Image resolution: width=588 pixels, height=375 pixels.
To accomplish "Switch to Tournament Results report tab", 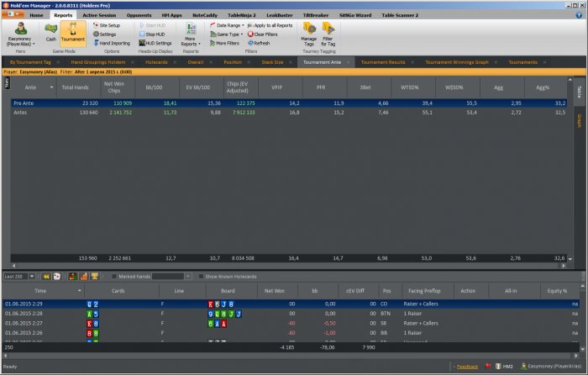I will click(x=383, y=62).
